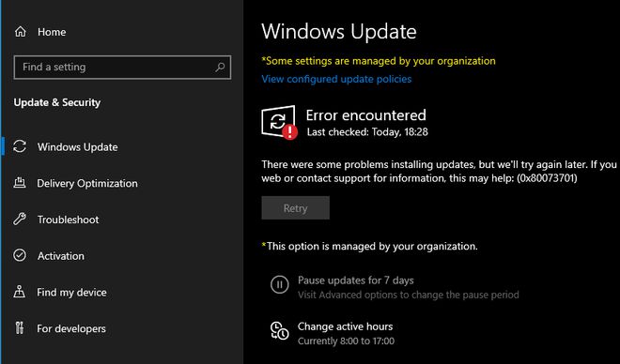Screen dimensions: 620x364
Task: Focus the Find a setting search box
Action: pyautogui.click(x=122, y=68)
